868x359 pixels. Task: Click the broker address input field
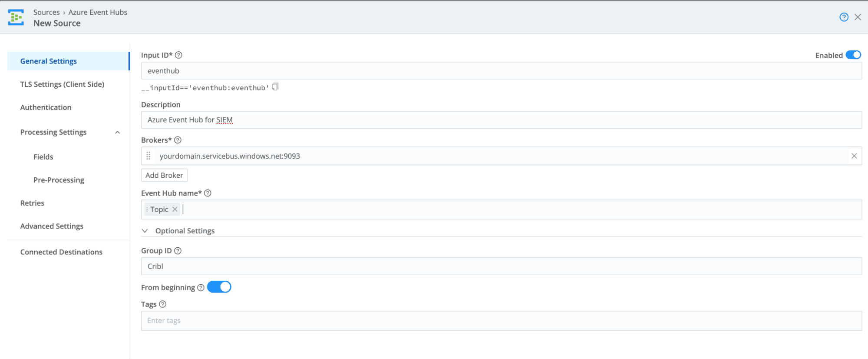coord(502,156)
